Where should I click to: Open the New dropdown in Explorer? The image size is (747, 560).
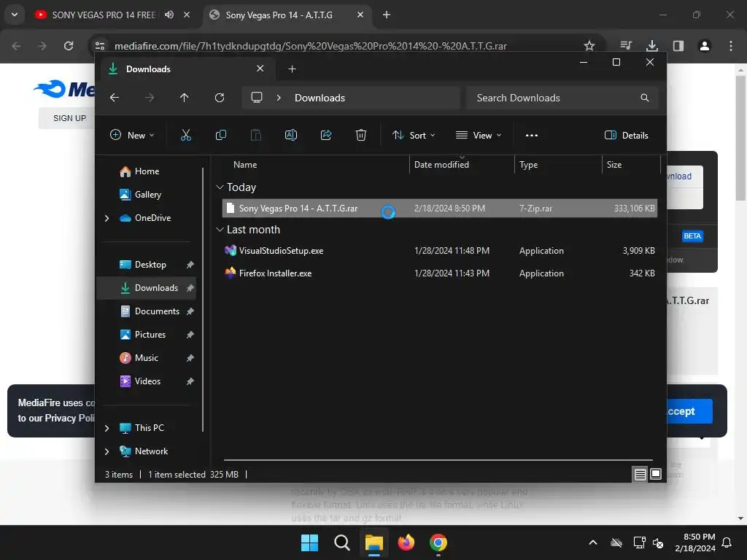pos(133,135)
